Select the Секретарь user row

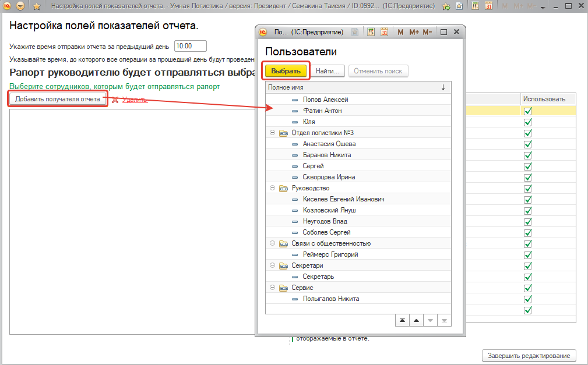coord(358,277)
